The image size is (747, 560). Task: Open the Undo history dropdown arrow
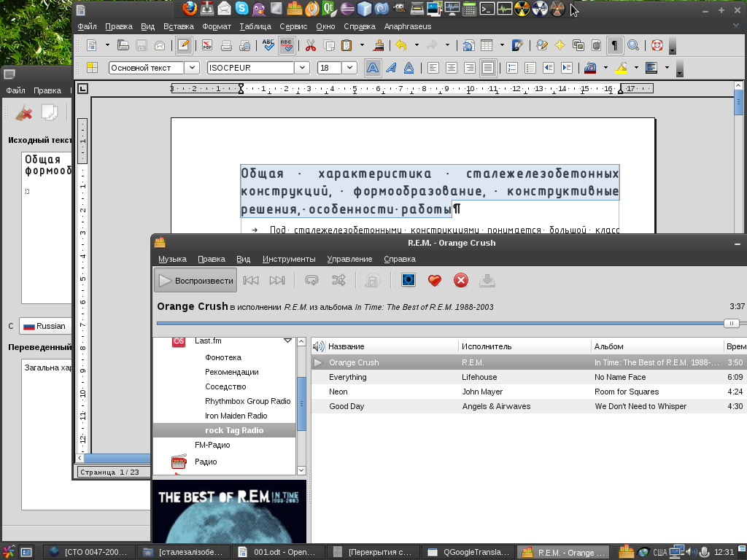tap(417, 45)
